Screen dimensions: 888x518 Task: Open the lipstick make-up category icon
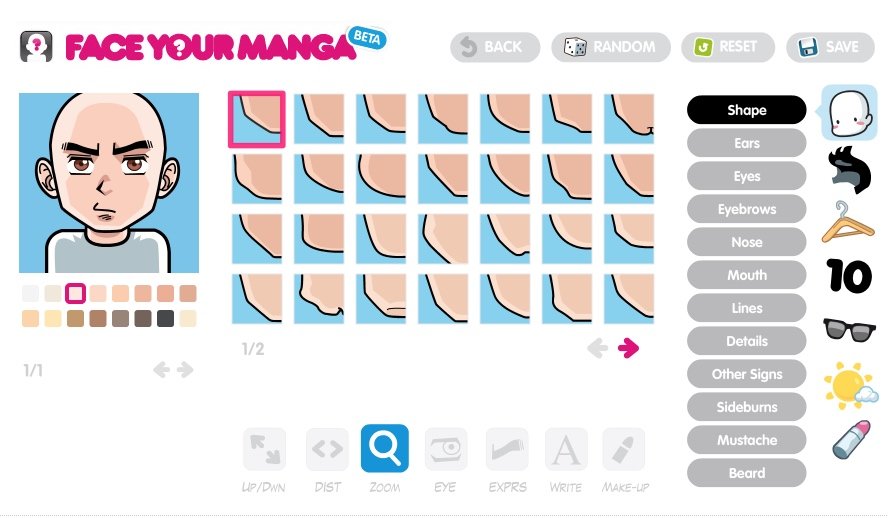pos(851,439)
